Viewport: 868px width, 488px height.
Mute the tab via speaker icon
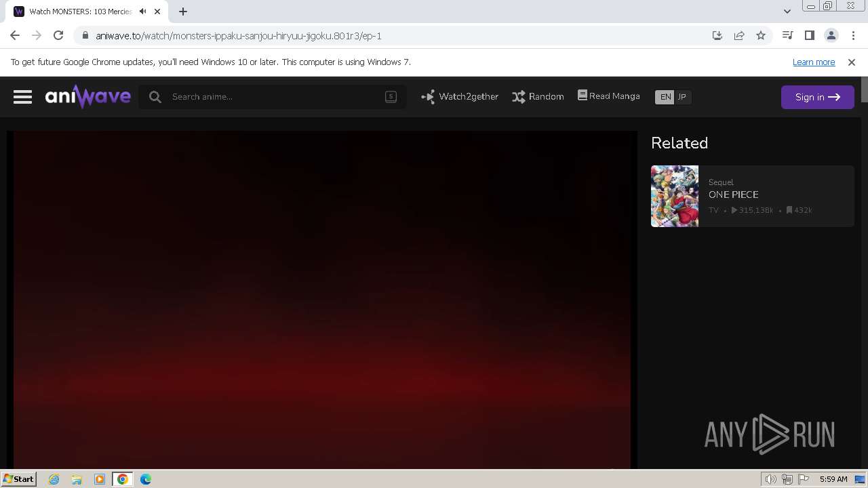(142, 12)
